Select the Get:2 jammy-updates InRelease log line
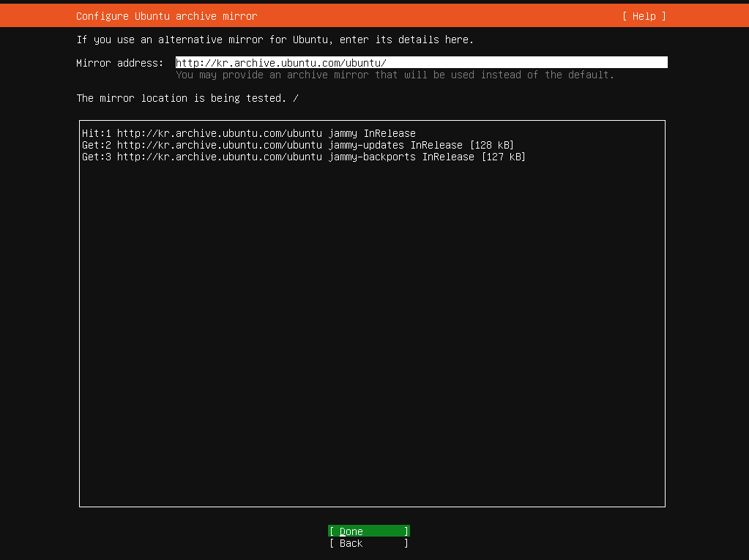 coord(297,145)
